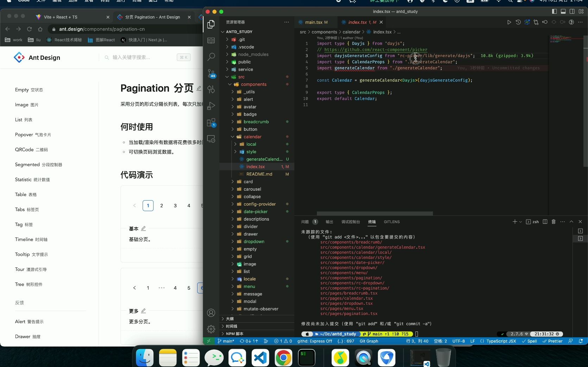Expand the 大纲 outline section
This screenshot has width=588, height=367.
tap(256, 319)
